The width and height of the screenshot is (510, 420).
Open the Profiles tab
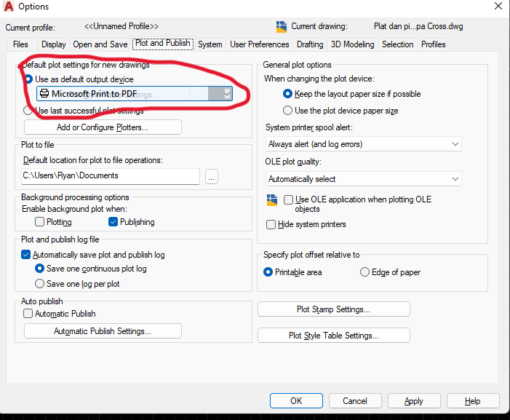pos(433,44)
